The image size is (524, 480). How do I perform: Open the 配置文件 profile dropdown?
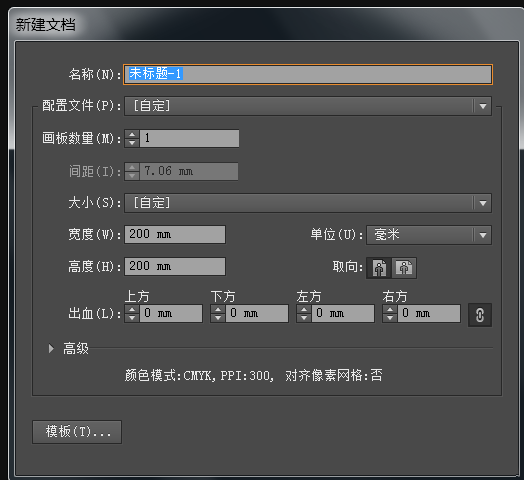click(x=308, y=106)
